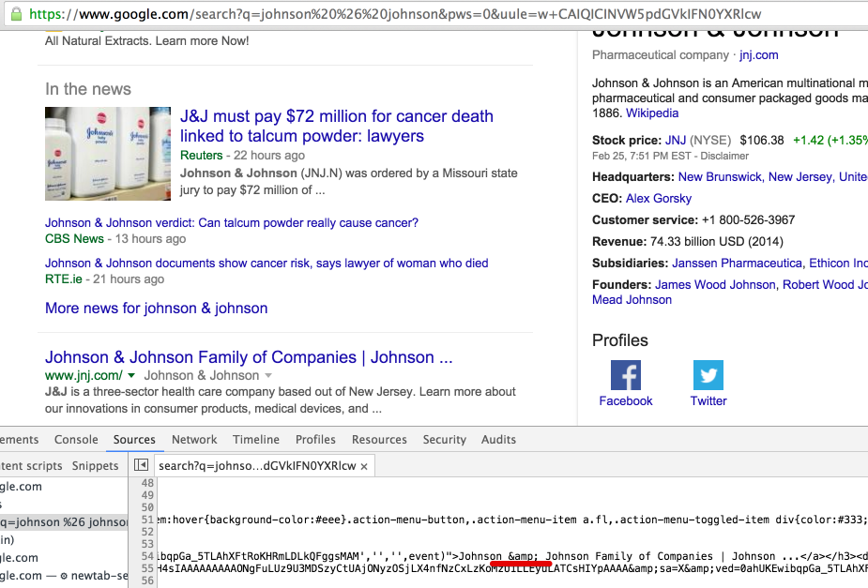This screenshot has width=868, height=588.
Task: Open the Disclaimer link under stock price
Action: [x=724, y=156]
